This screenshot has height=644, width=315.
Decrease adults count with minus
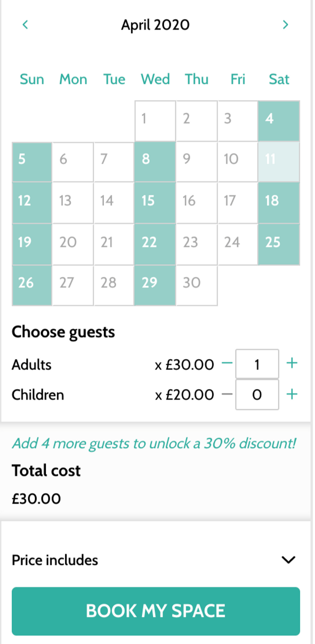coord(227,363)
